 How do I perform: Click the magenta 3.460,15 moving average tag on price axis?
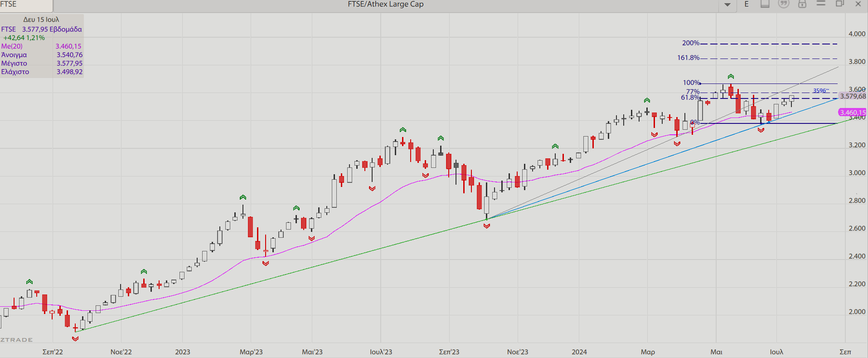pos(853,112)
